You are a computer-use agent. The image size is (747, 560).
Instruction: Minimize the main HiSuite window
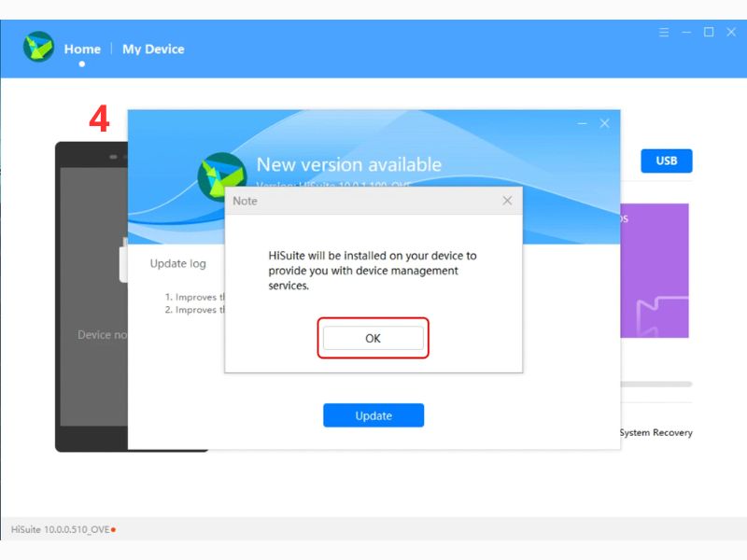pyautogui.click(x=686, y=32)
